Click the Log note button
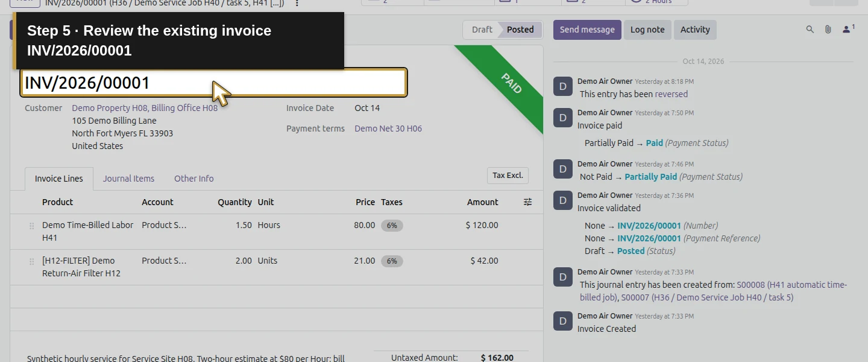This screenshot has height=362, width=868. [x=647, y=30]
